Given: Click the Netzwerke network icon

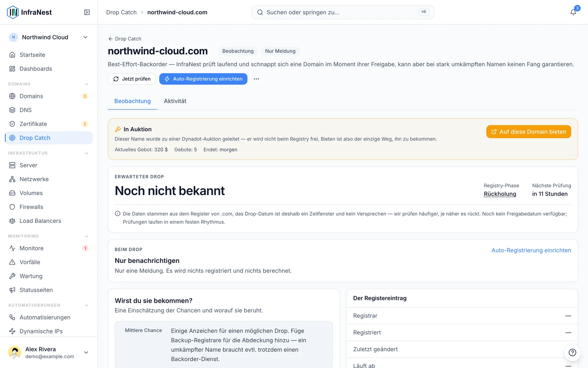Looking at the screenshot, I should [12, 179].
